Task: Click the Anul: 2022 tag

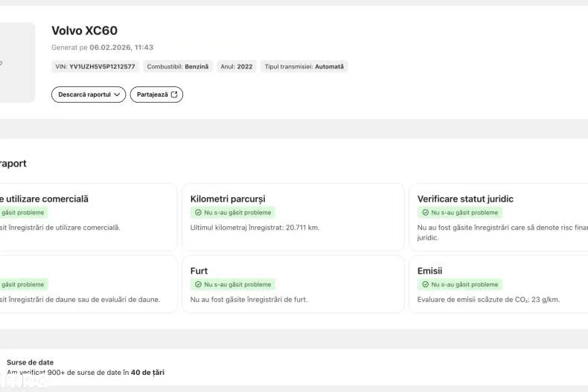Action: 237,67
